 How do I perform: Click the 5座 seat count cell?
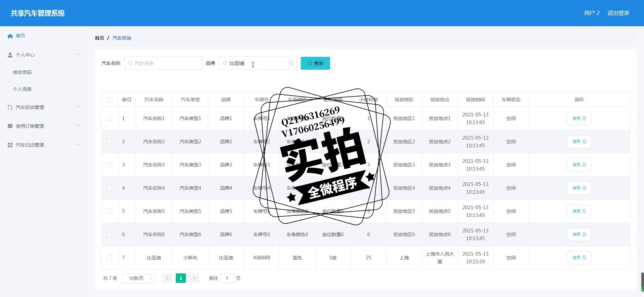click(x=333, y=258)
